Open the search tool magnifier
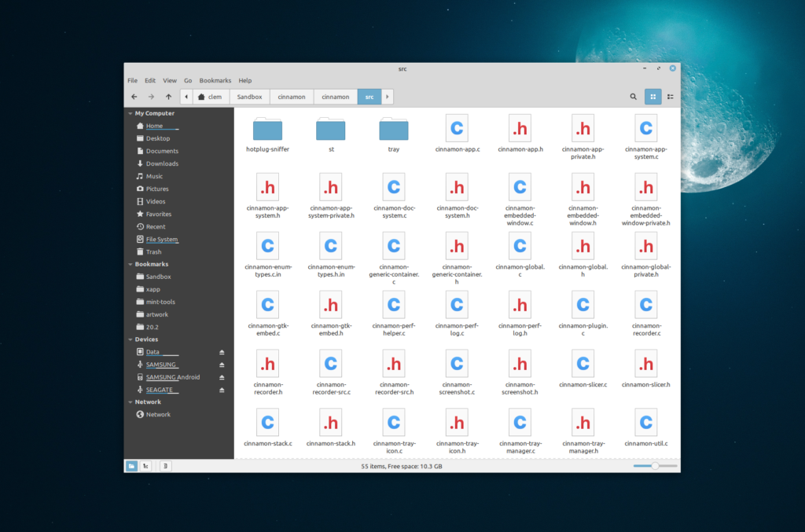The image size is (805, 532). (633, 97)
